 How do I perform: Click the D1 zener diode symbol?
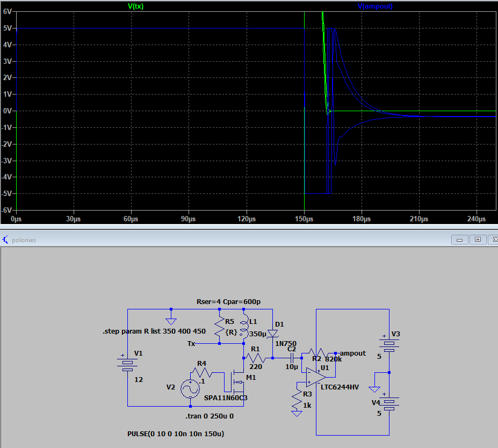point(272,333)
